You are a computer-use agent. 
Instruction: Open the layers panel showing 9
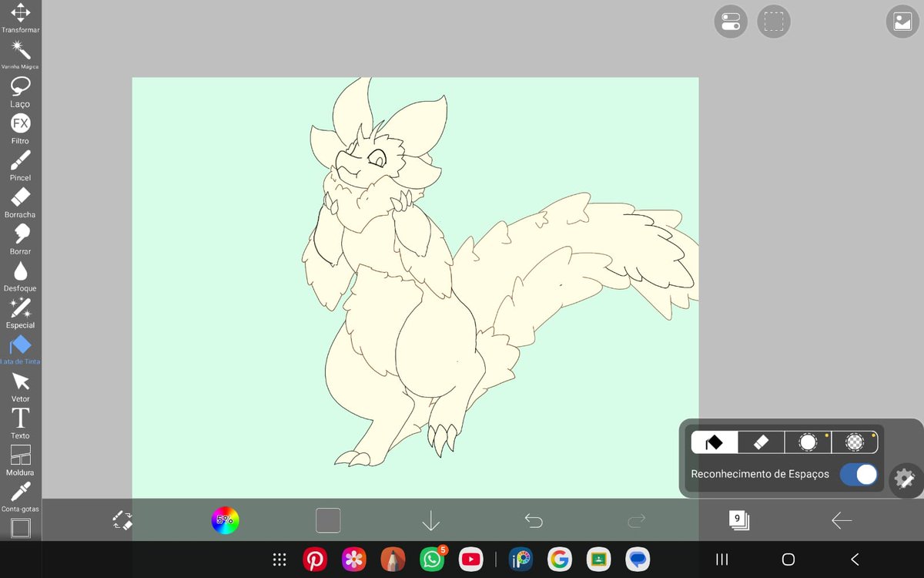pos(739,520)
